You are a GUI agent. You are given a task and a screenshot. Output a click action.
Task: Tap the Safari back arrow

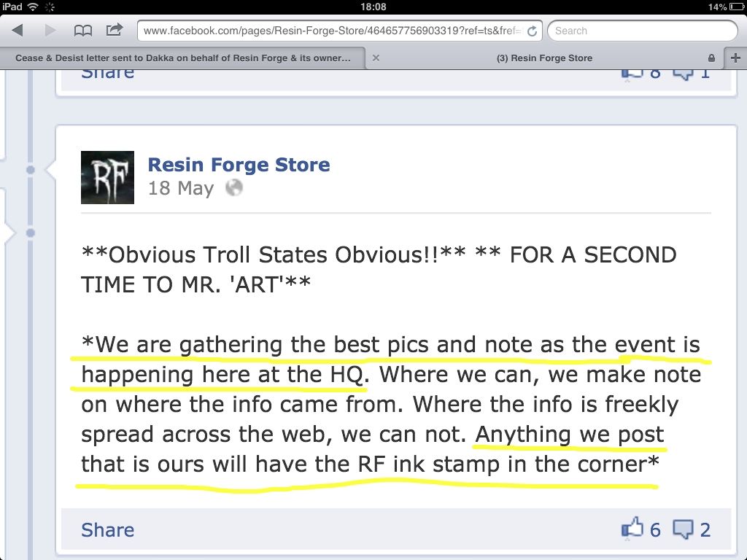coord(18,31)
